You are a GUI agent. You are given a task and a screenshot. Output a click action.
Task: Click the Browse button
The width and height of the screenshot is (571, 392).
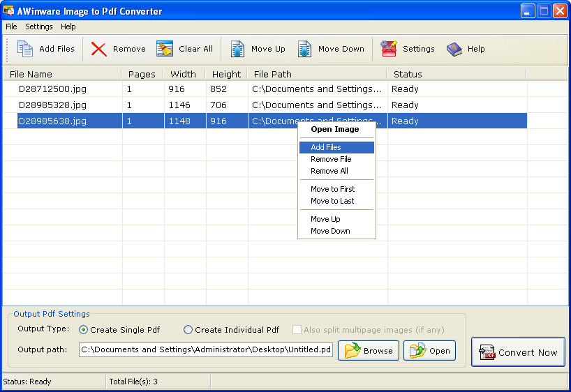pos(368,351)
